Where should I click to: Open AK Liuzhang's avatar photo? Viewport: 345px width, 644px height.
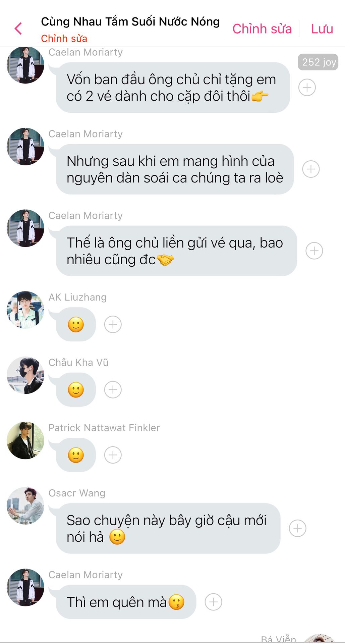[x=25, y=310]
